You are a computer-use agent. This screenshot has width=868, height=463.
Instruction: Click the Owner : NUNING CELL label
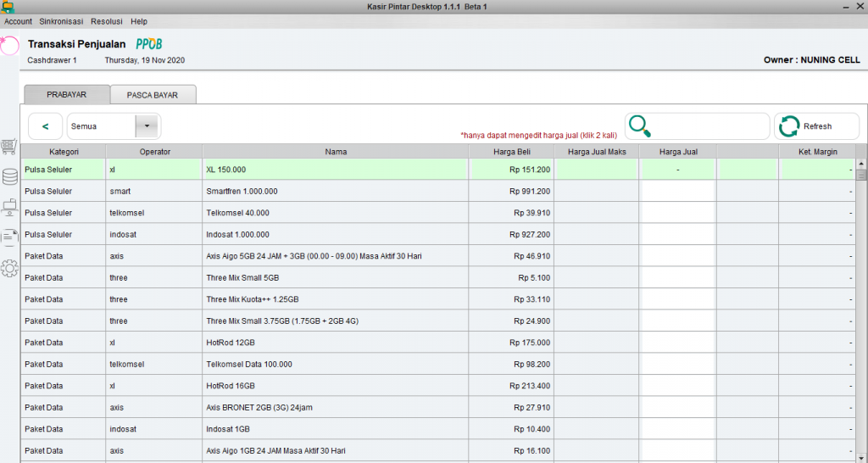[x=811, y=60]
